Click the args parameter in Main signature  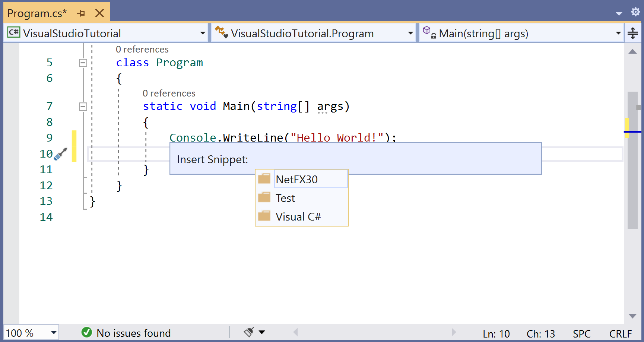pos(330,107)
